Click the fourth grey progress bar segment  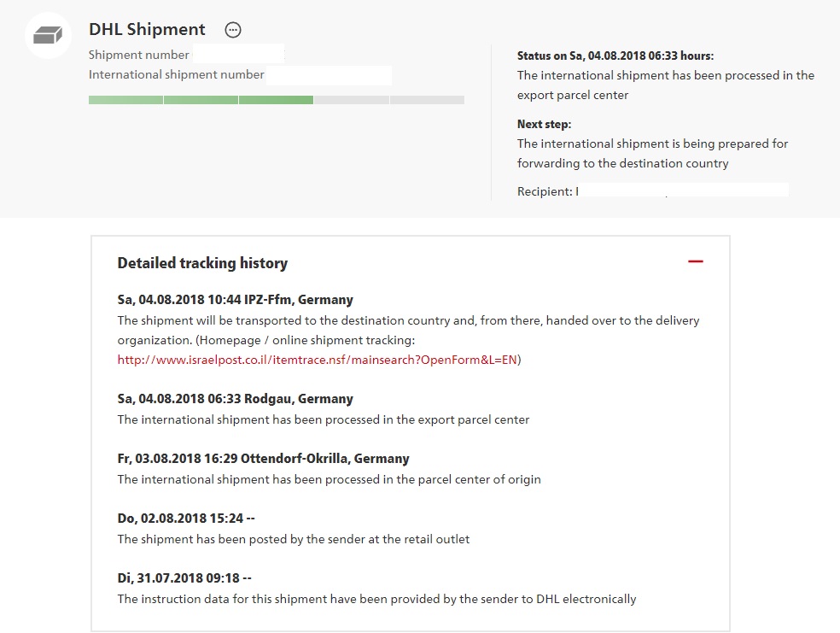[351, 100]
